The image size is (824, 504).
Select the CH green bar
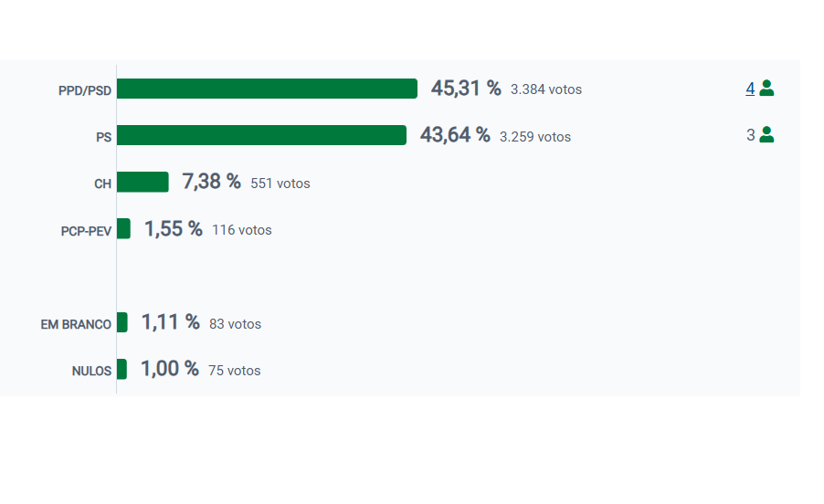click(x=143, y=182)
